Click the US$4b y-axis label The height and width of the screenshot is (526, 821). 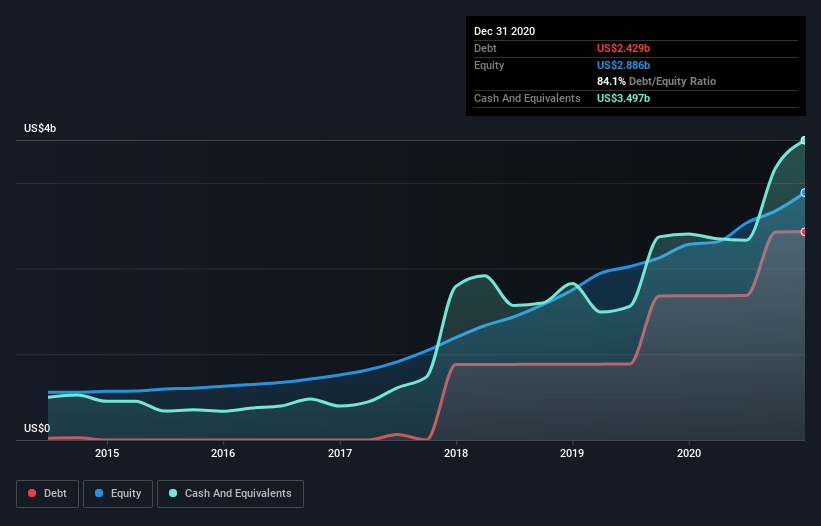(x=40, y=128)
